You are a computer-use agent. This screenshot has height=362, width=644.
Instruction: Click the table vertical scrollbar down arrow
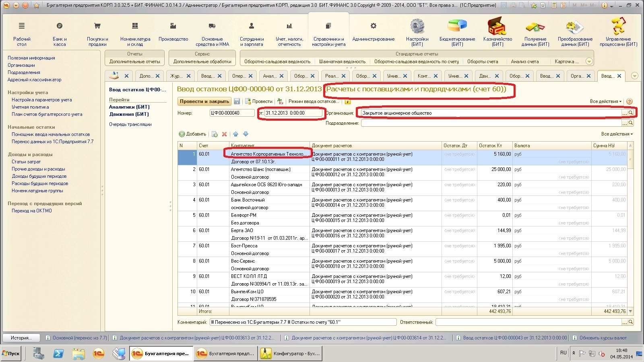point(630,311)
